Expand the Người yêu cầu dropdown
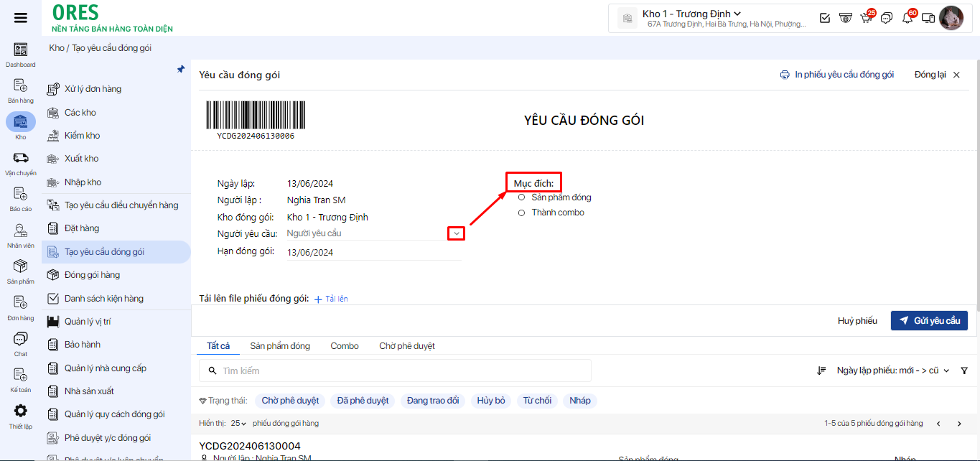 click(x=456, y=233)
